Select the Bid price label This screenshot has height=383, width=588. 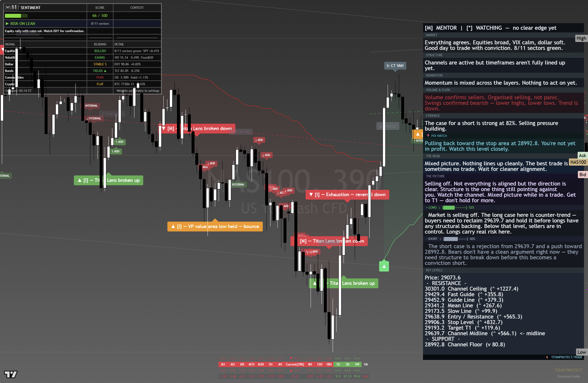582,174
